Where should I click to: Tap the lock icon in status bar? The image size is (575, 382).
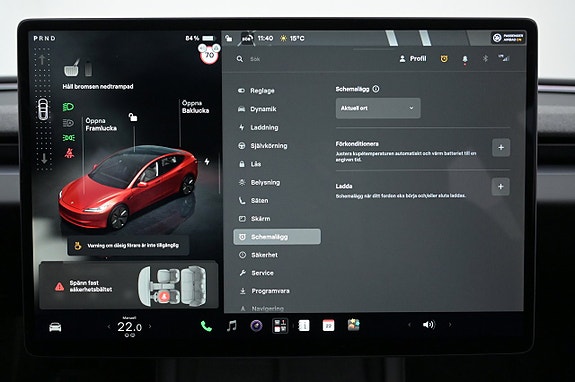pyautogui.click(x=228, y=38)
